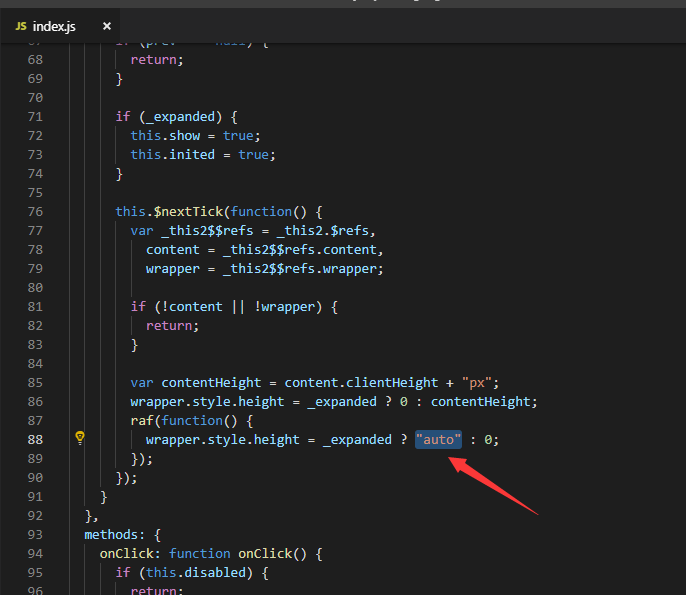Click line number 88 in the gutter
The height and width of the screenshot is (595, 686).
[35, 439]
